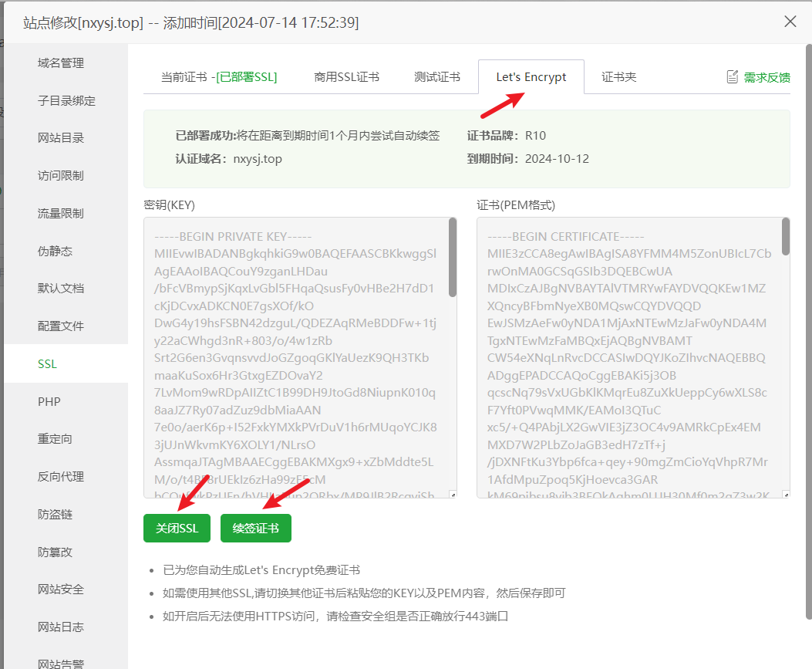Click the feedback edit icon

pos(733,77)
